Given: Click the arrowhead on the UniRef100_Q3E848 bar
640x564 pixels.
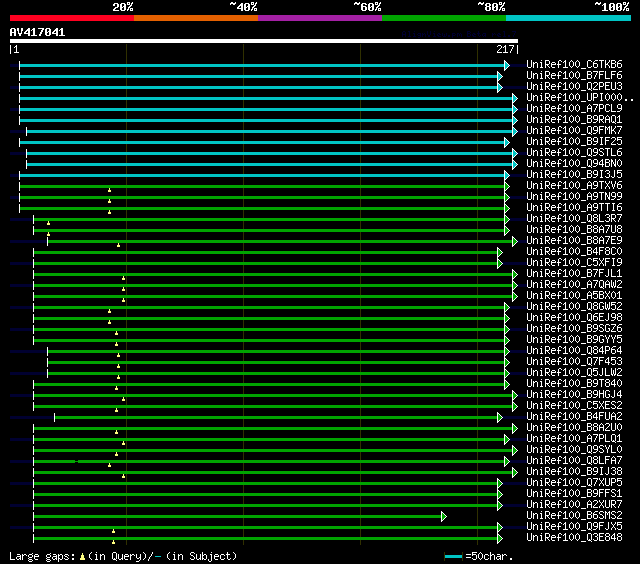Looking at the screenshot, I should (x=500, y=538).
